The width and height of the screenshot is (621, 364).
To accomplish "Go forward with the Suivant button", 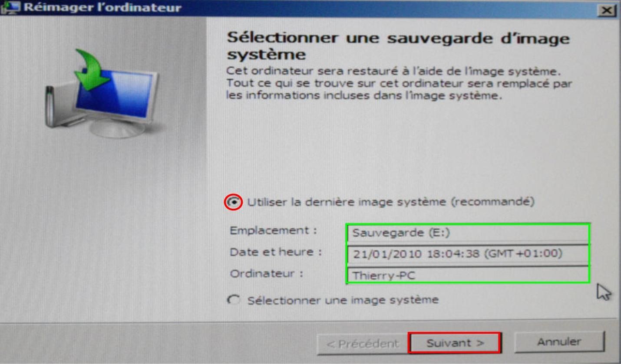I will (455, 343).
